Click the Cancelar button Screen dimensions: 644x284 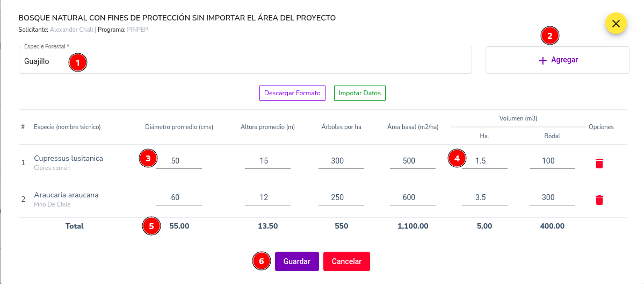346,261
